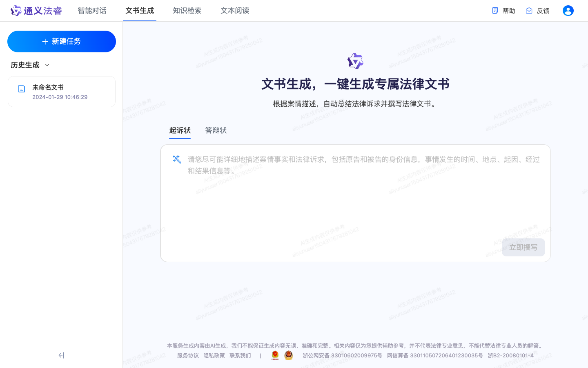
Task: Click the document icon beside 未命名文书
Action: (x=21, y=88)
